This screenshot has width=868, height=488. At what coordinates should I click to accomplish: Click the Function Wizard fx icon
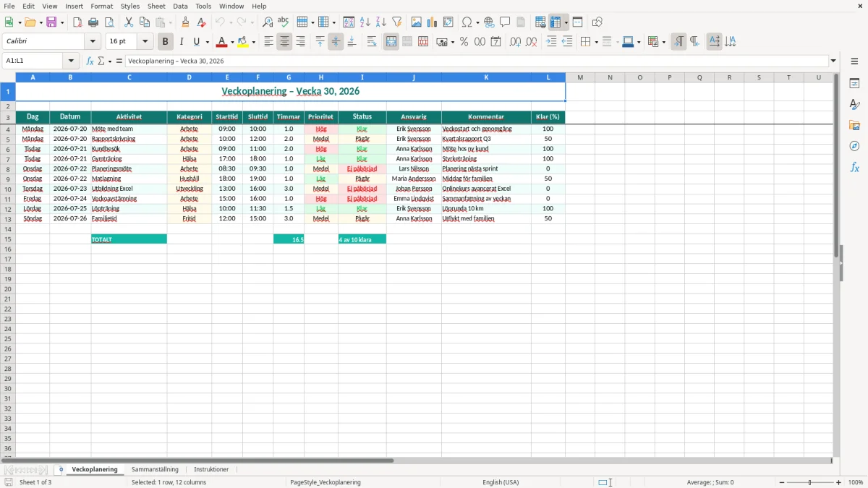[x=90, y=61]
